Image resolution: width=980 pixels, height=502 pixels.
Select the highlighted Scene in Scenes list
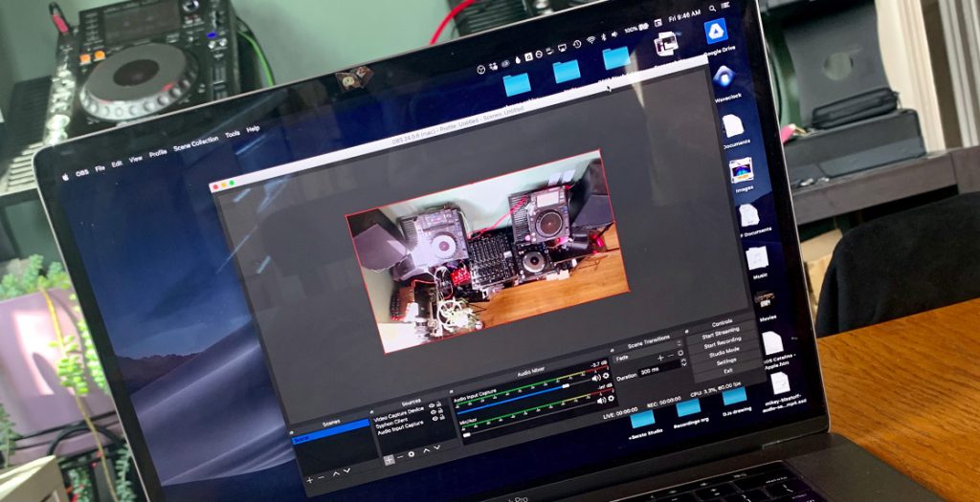coord(330,431)
